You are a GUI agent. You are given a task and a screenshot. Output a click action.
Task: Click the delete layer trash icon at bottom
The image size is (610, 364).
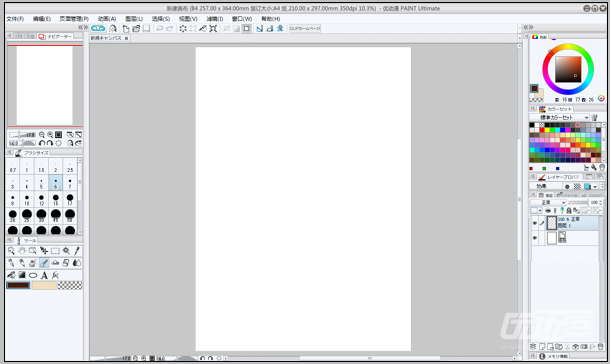(x=601, y=346)
